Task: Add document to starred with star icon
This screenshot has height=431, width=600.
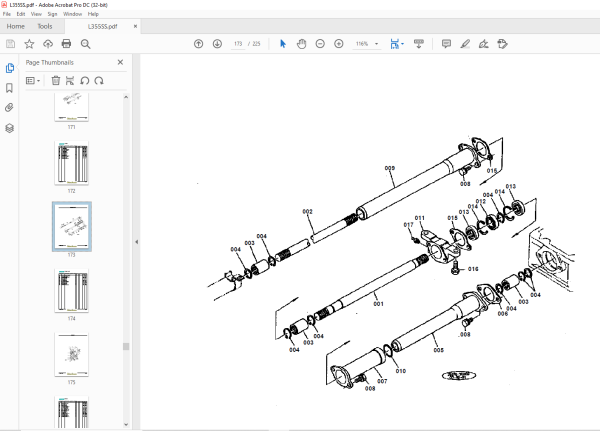Action: tap(29, 44)
